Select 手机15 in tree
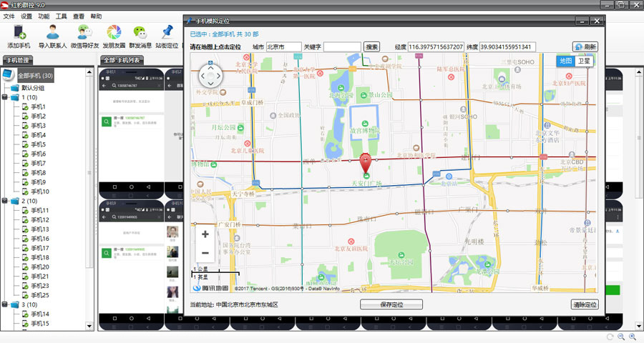 click(x=40, y=324)
